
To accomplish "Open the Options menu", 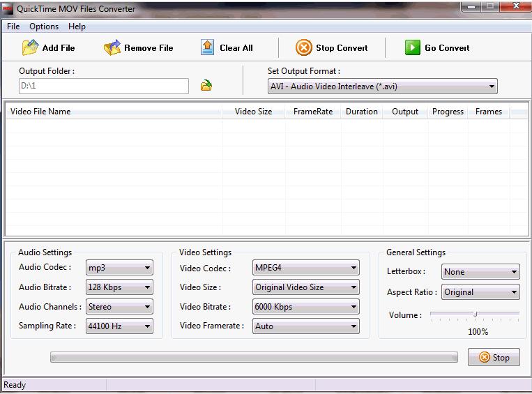I will (44, 26).
